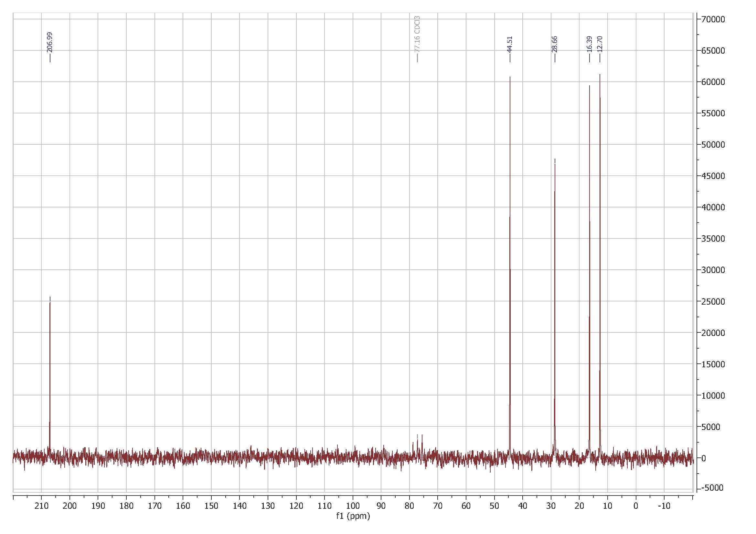Select the 44.51 ppm peak label
Viewport: 756px width, 534px height.
pyautogui.click(x=510, y=44)
